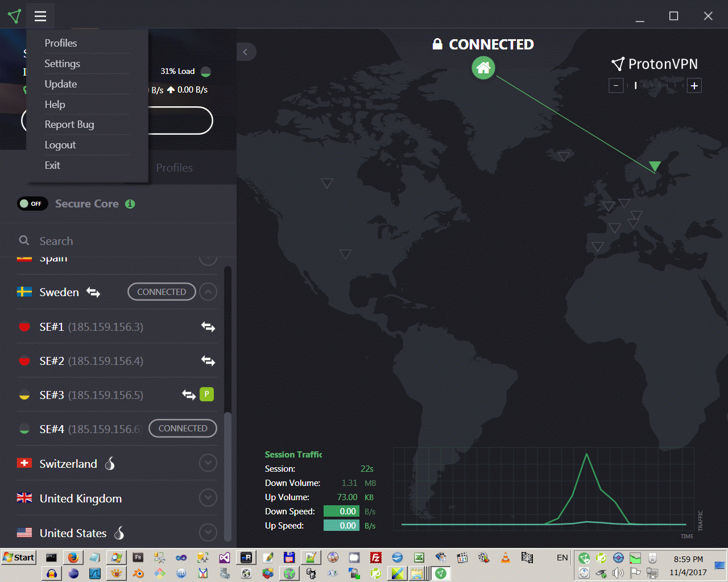Viewport: 728px width, 582px height.
Task: Zoom in the map with the plus button
Action: pyautogui.click(x=694, y=86)
